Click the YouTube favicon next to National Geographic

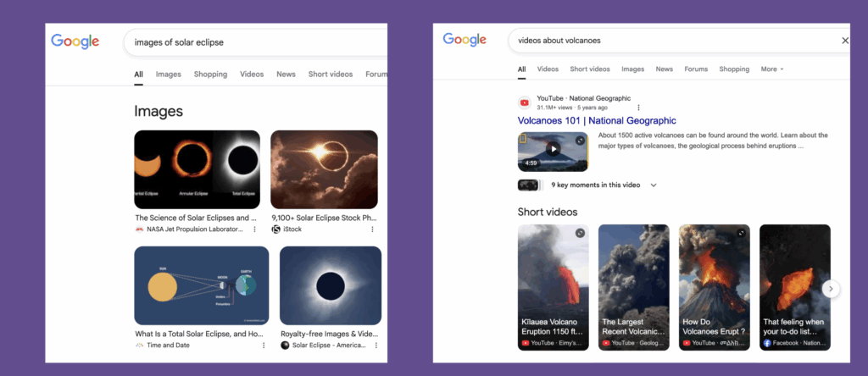coord(524,102)
